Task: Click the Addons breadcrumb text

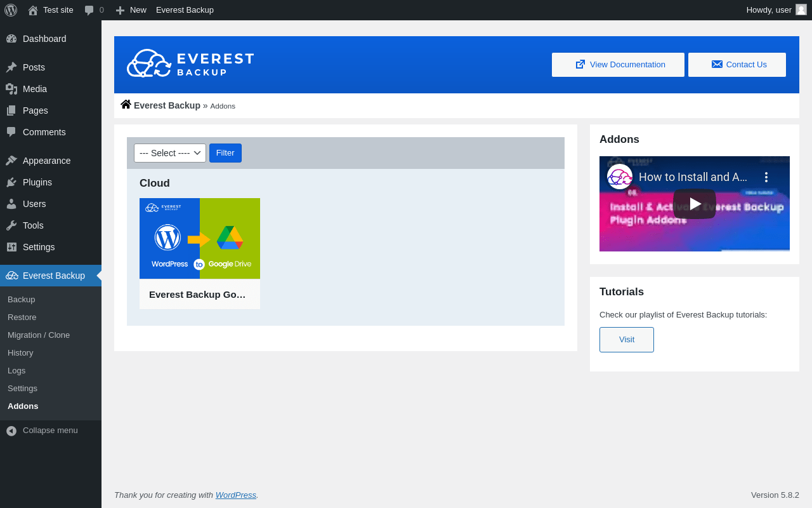Action: [x=223, y=106]
